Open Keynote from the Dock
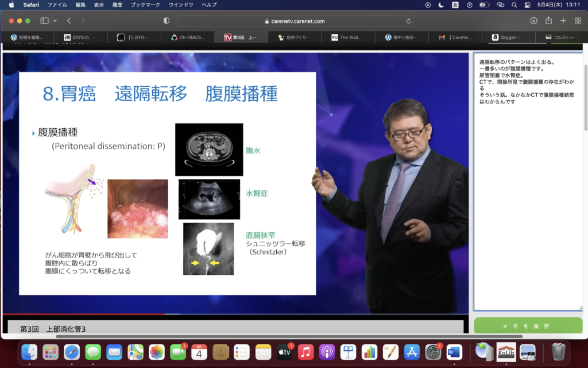Viewport: 588px width, 368px height. pyautogui.click(x=348, y=351)
